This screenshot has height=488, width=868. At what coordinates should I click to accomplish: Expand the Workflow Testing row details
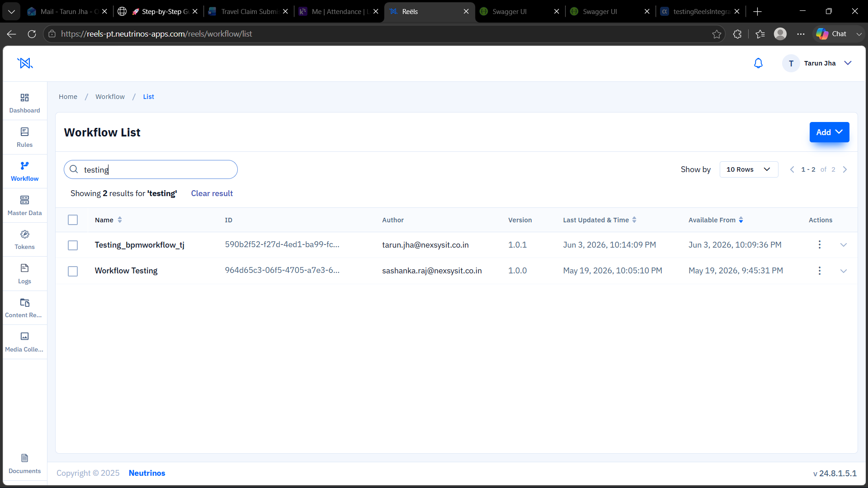point(843,271)
